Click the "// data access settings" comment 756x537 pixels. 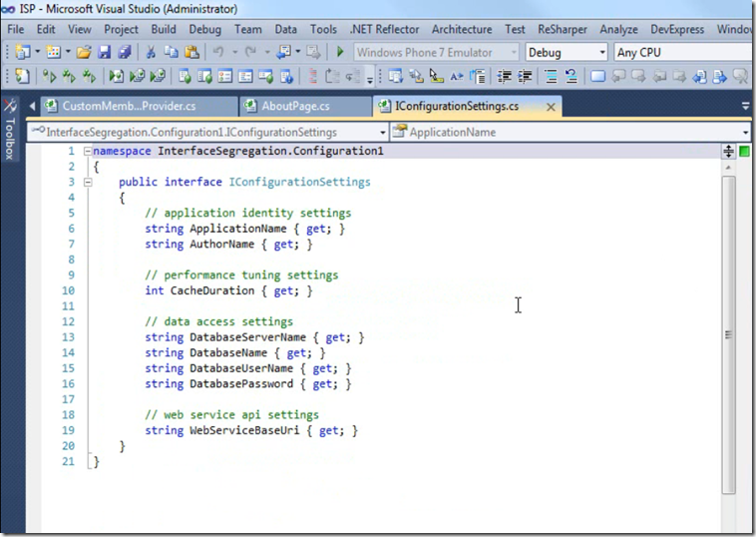[218, 321]
